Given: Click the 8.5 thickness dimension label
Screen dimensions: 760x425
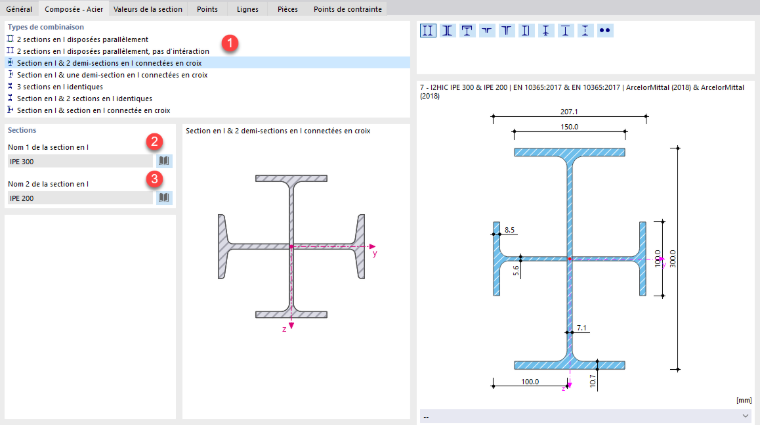Looking at the screenshot, I should (x=509, y=230).
